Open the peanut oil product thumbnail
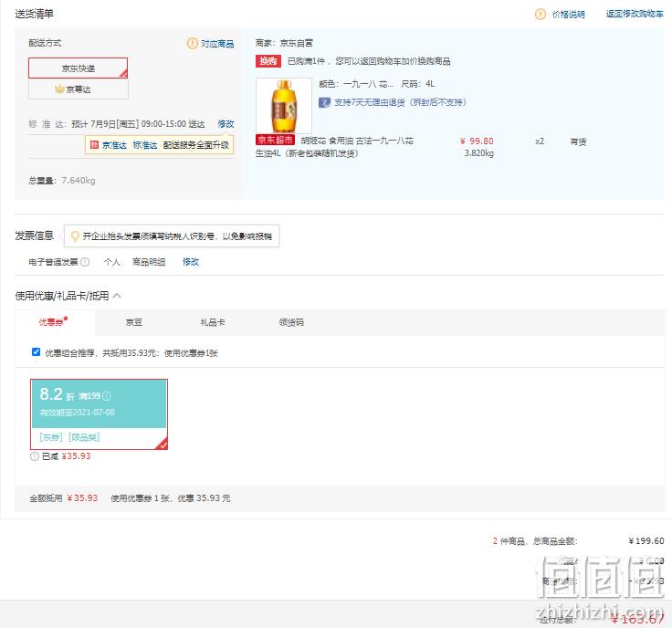 pyautogui.click(x=284, y=106)
